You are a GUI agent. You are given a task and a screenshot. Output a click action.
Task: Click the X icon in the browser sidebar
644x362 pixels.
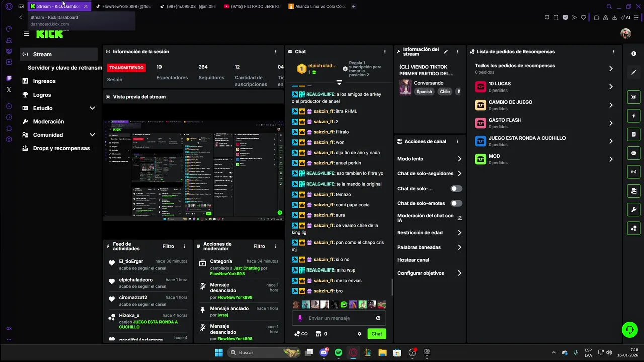tap(9, 89)
